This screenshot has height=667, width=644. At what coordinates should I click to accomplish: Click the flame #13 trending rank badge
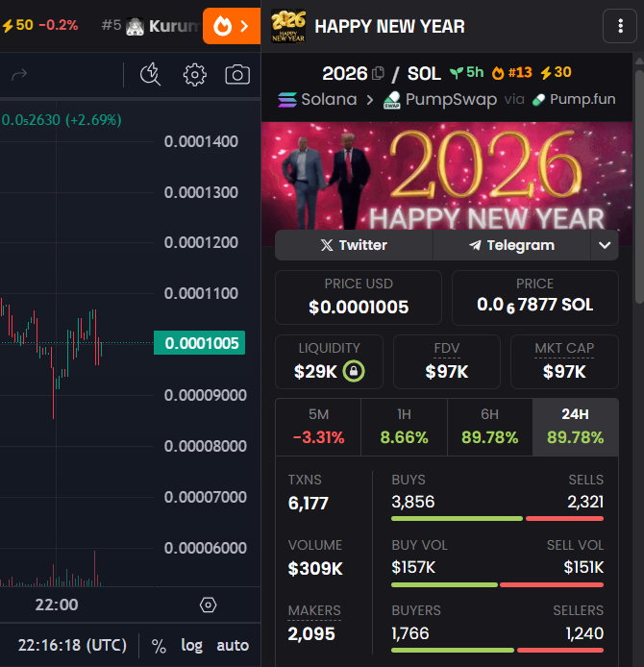(511, 72)
